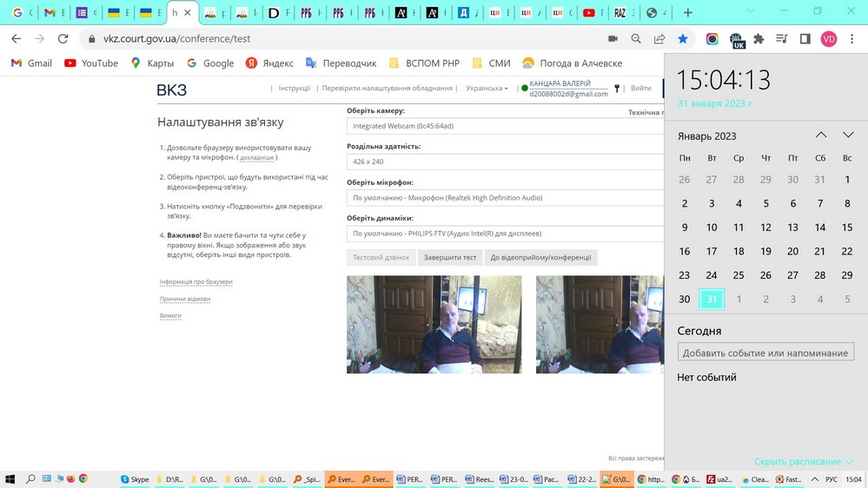This screenshot has width=868, height=488.
Task: Click the left webcam preview video
Action: tap(434, 324)
